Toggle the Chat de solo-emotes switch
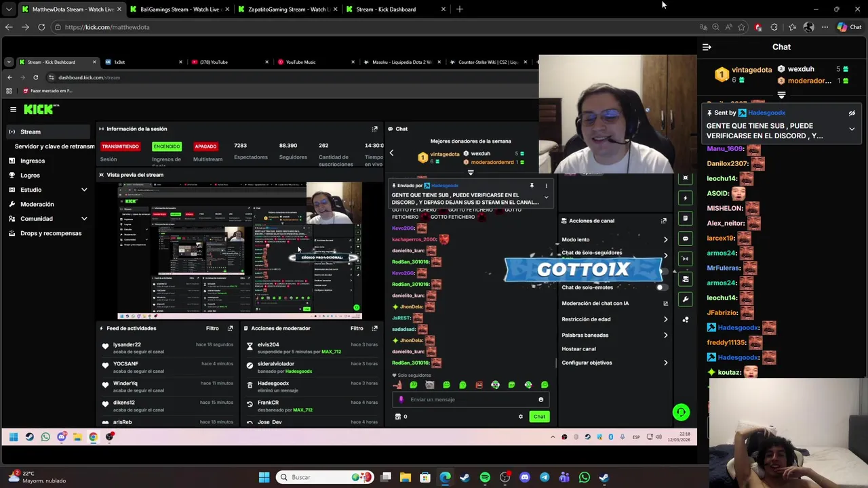Screen dimensions: 868x488 (x=661, y=287)
